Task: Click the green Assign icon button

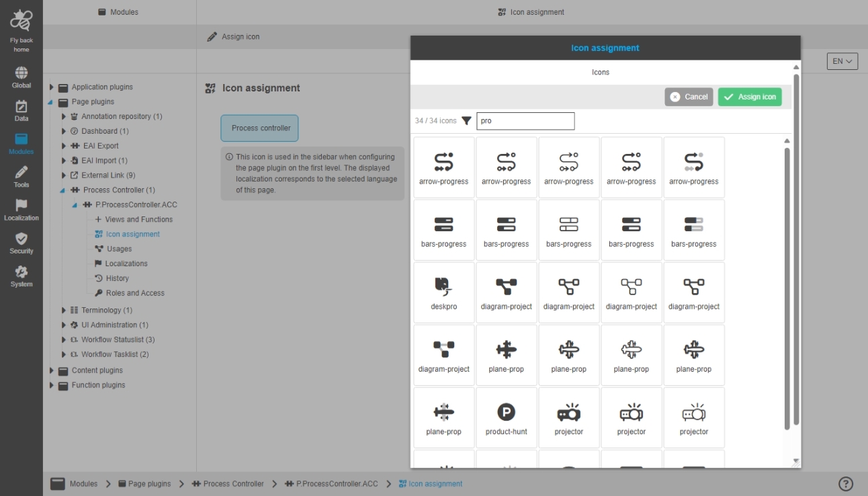Action: point(750,97)
